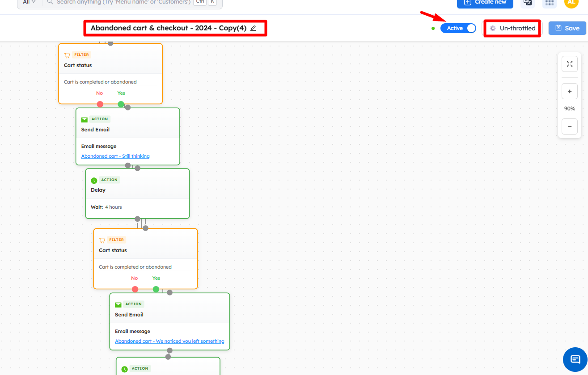Open the Un-throttled settings
This screenshot has height=375, width=588.
click(512, 28)
